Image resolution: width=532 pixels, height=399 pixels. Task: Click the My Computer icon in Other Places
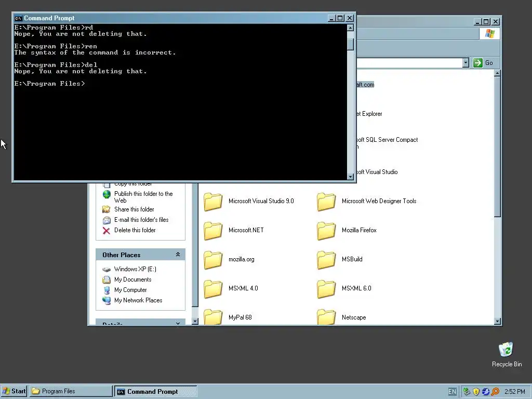pyautogui.click(x=107, y=290)
